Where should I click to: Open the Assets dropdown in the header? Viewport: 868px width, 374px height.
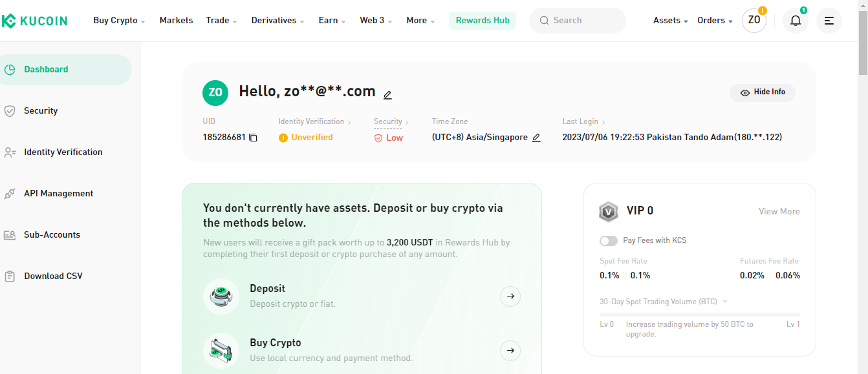(x=670, y=21)
